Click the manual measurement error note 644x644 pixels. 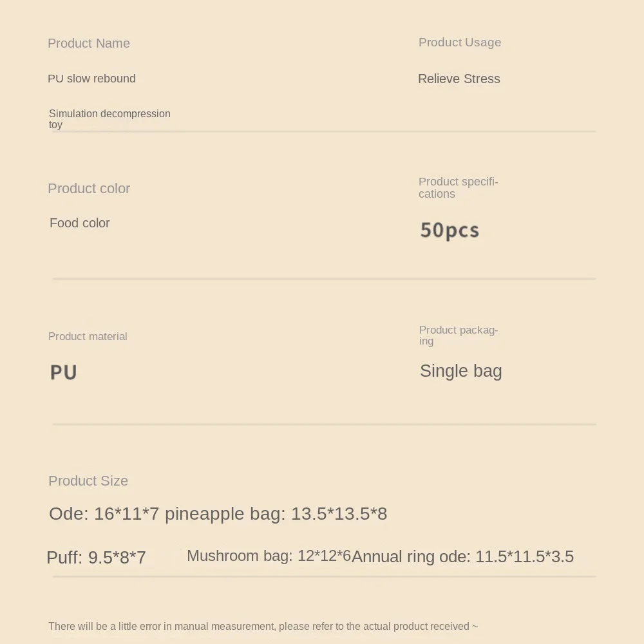coord(263,626)
